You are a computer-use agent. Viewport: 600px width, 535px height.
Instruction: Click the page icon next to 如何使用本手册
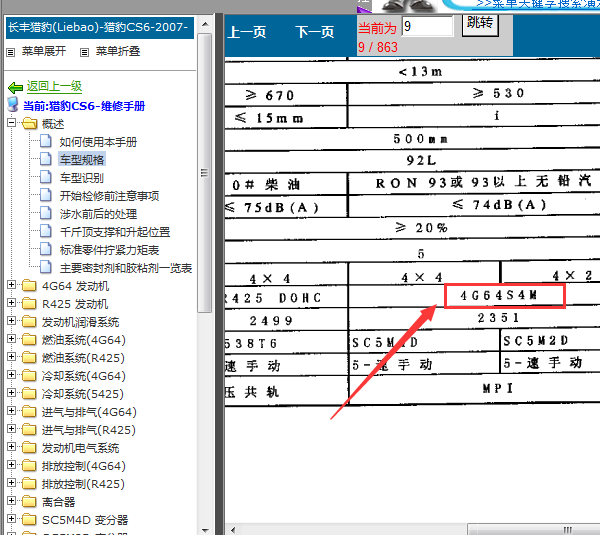click(46, 141)
